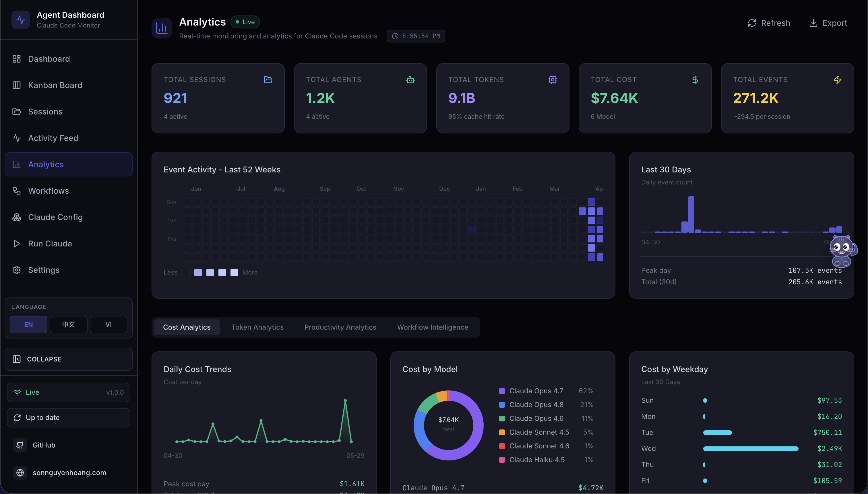The height and width of the screenshot is (494, 868).
Task: Click the Workflows icon in sidebar
Action: [17, 191]
